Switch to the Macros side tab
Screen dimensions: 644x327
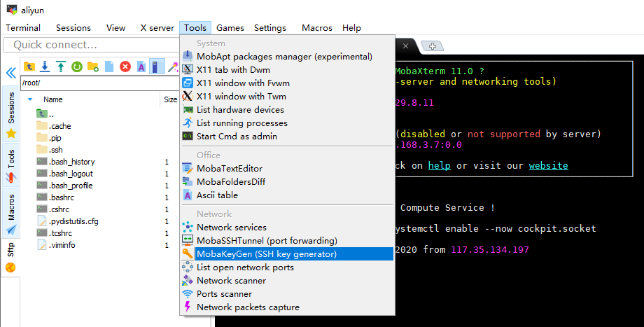[x=11, y=208]
